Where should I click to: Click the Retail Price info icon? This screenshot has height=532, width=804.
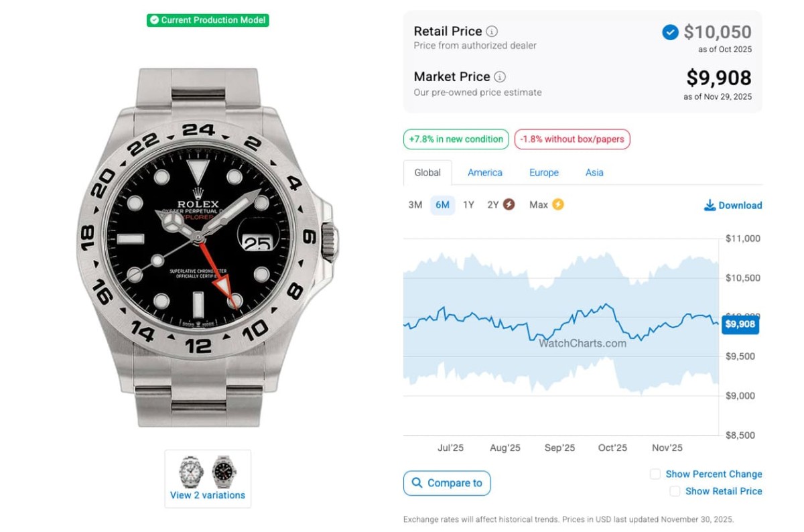(492, 31)
